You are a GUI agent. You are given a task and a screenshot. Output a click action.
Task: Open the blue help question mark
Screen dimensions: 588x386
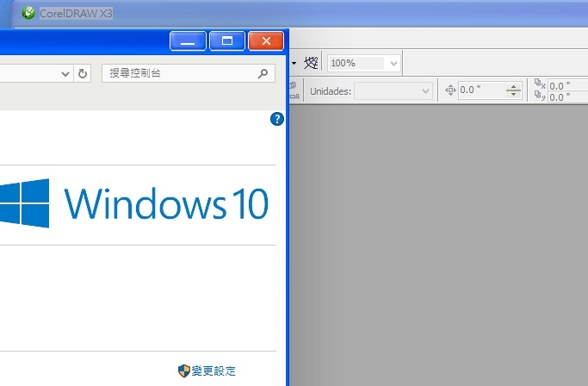coord(277,119)
